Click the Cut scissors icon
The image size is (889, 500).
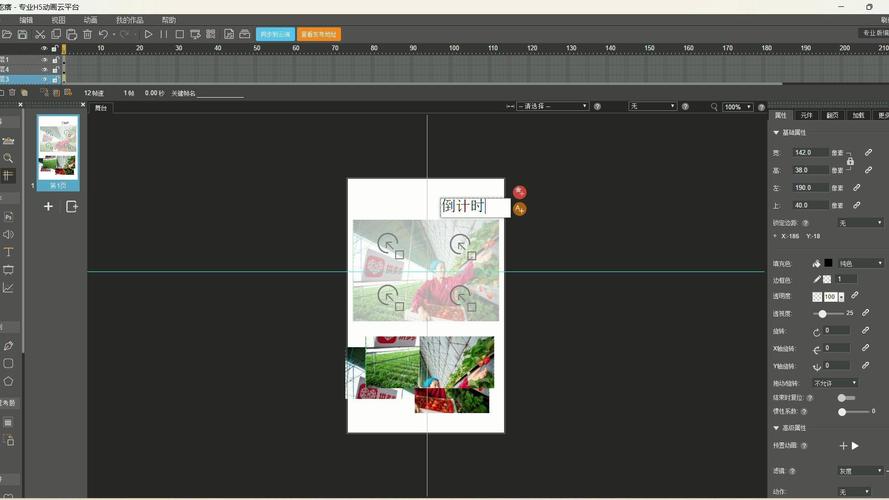pos(39,34)
